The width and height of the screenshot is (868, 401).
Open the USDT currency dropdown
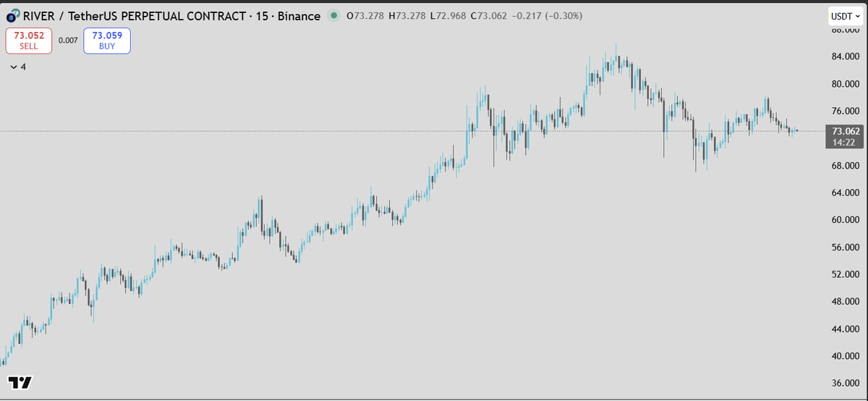pyautogui.click(x=845, y=15)
